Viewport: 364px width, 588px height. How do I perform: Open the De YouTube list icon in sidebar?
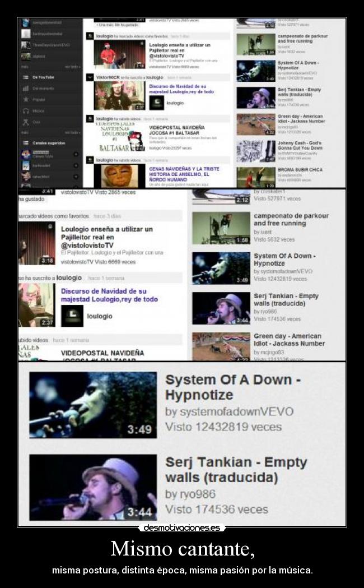(x=26, y=77)
